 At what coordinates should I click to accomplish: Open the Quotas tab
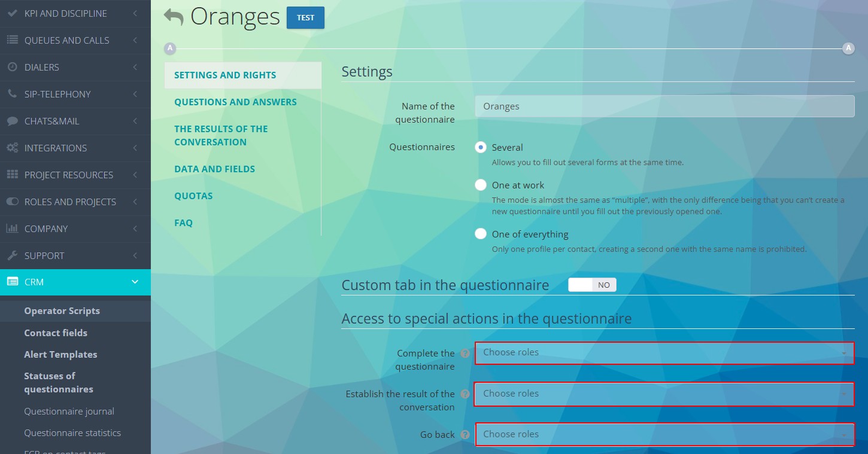(x=193, y=196)
